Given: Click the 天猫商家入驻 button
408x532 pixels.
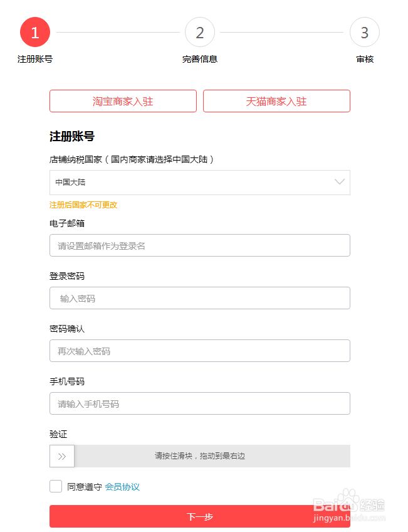Looking at the screenshot, I should 276,101.
